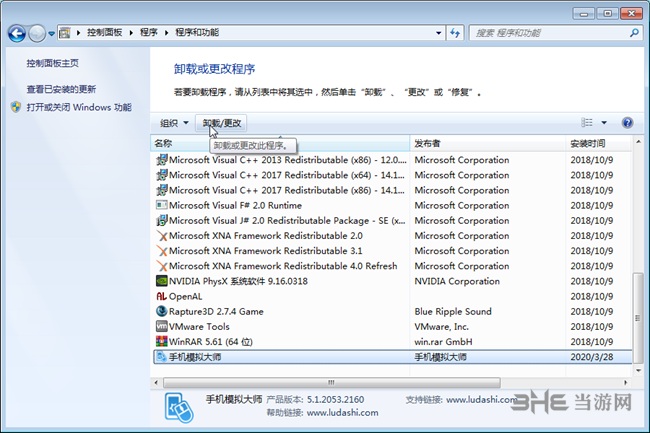Select the 手机模拟大师 program name
This screenshot has height=433, width=650.
point(195,357)
